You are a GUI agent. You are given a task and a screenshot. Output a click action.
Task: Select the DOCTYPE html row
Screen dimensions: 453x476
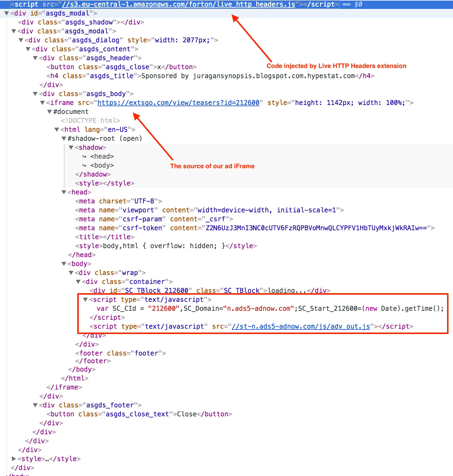click(x=90, y=121)
